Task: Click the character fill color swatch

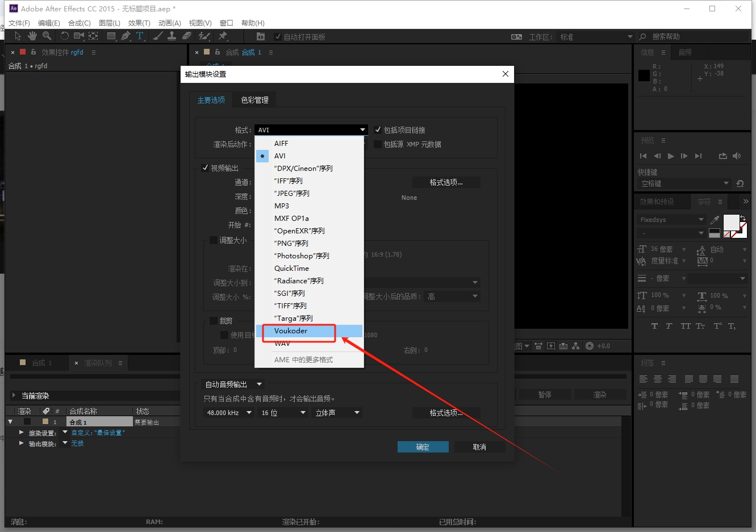Action: pyautogui.click(x=731, y=223)
